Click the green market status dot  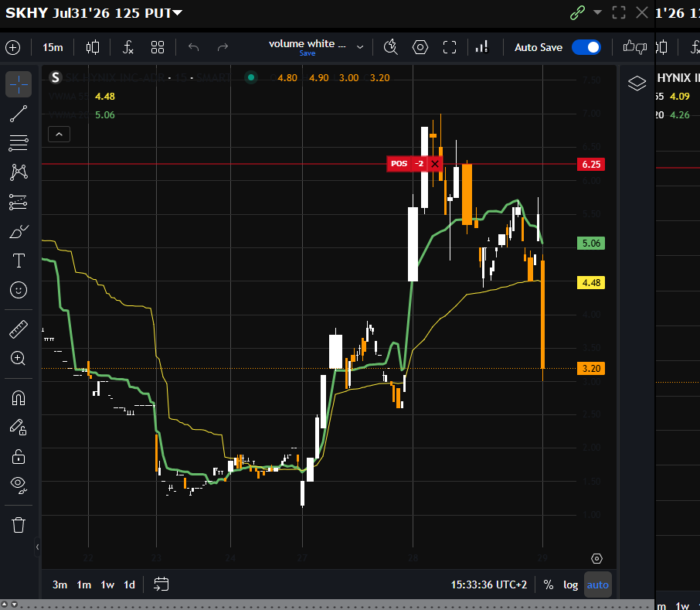pyautogui.click(x=251, y=78)
